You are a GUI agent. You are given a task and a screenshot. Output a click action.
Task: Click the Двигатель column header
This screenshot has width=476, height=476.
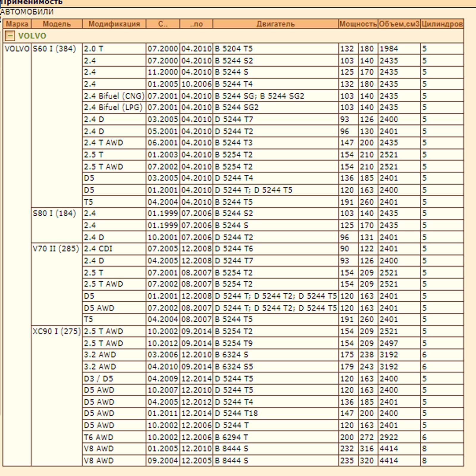[276, 24]
